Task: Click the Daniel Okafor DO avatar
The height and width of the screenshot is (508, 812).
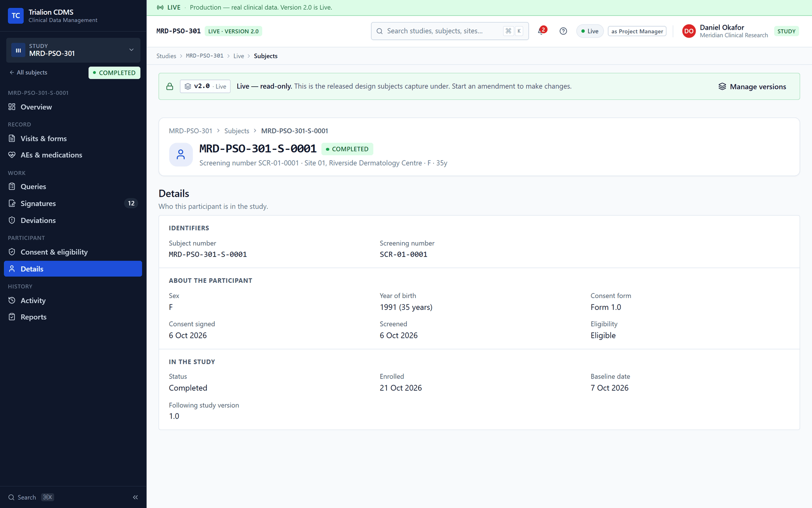Action: tap(689, 31)
